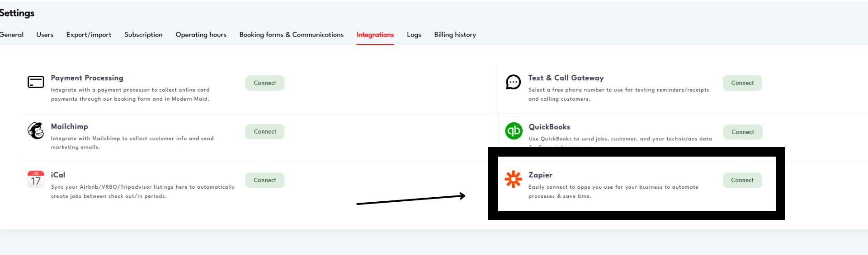The width and height of the screenshot is (868, 255).
Task: Click the QuickBooks heading text
Action: pos(549,127)
